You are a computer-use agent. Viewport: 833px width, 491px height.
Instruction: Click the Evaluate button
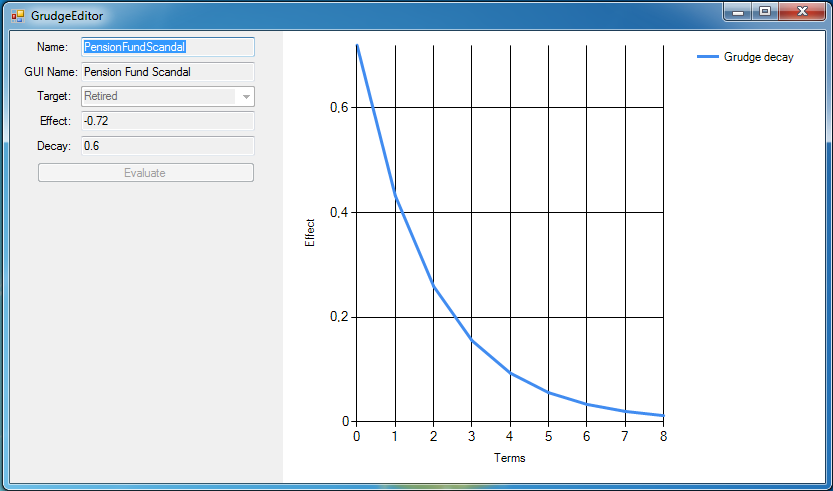[146, 173]
